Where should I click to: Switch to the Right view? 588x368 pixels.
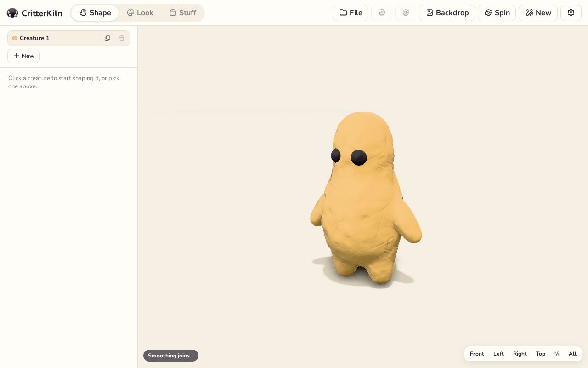click(x=520, y=354)
